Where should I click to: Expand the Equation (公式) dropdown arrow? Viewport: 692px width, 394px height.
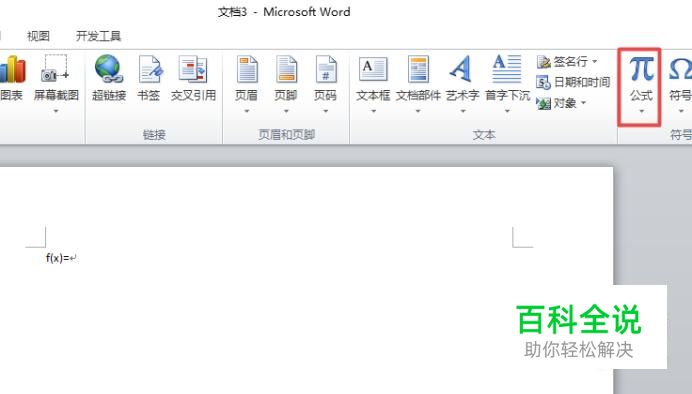pos(642,111)
